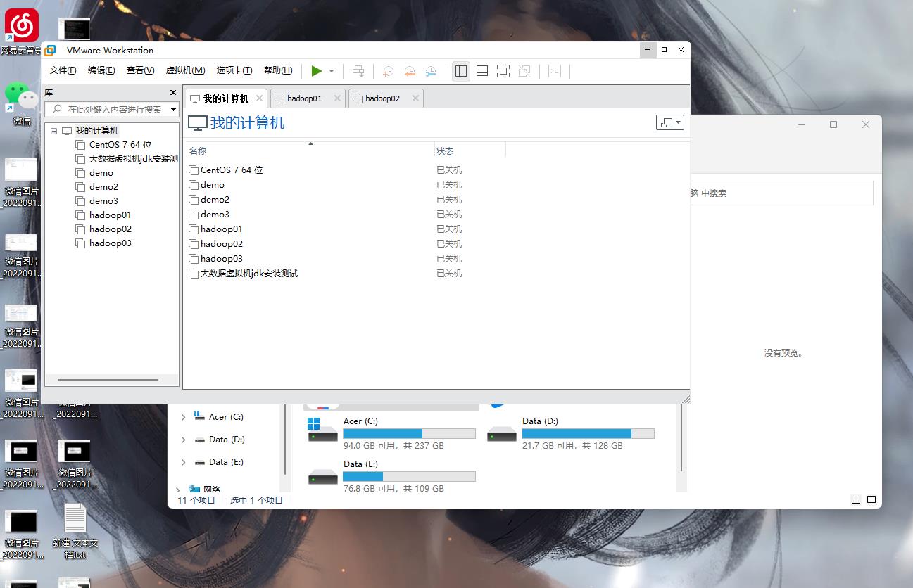This screenshot has width=913, height=588.
Task: Enter full screen mode via the toolbar icon
Action: (x=503, y=70)
